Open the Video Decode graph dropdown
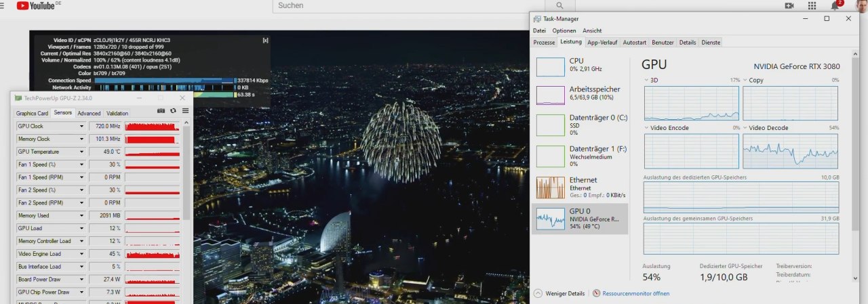 (746, 127)
